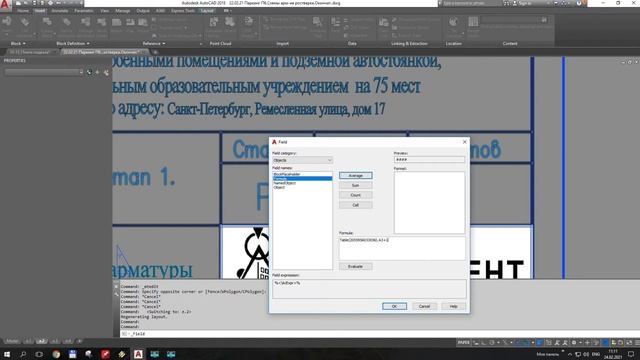
Task: Click the Average button in Field dialog
Action: coord(356,176)
